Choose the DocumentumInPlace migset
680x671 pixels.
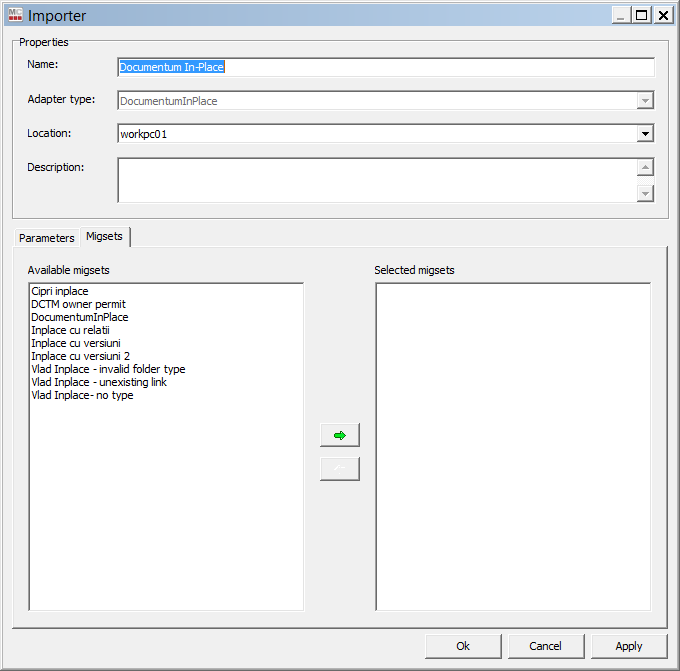click(80, 317)
